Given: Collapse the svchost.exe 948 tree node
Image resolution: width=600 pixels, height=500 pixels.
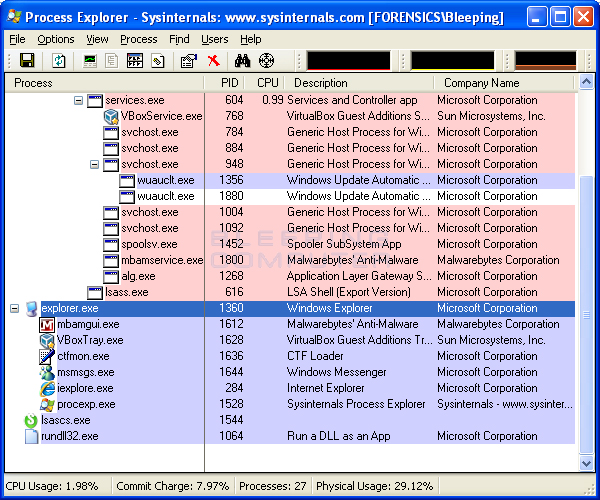Looking at the screenshot, I should [95, 164].
